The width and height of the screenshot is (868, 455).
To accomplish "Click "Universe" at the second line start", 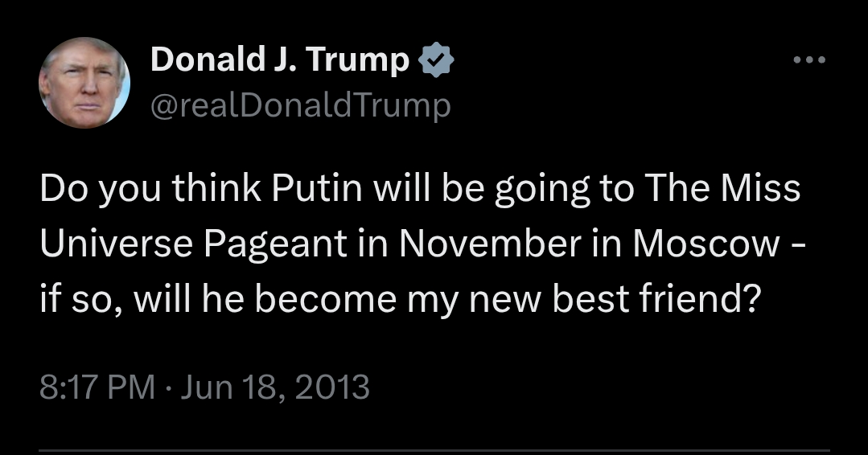I will click(x=117, y=244).
